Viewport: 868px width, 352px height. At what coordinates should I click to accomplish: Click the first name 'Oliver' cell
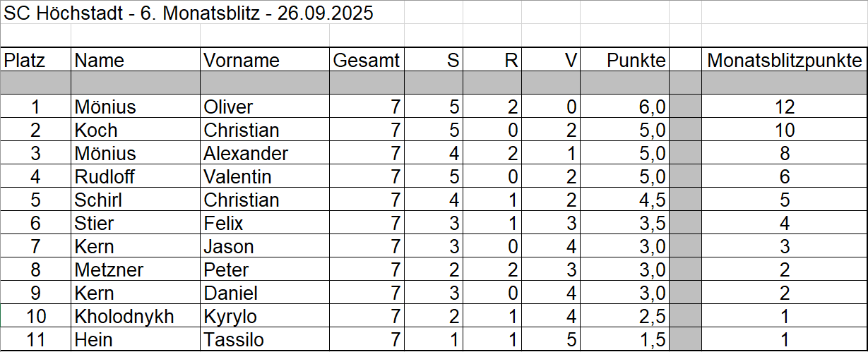[228, 107]
